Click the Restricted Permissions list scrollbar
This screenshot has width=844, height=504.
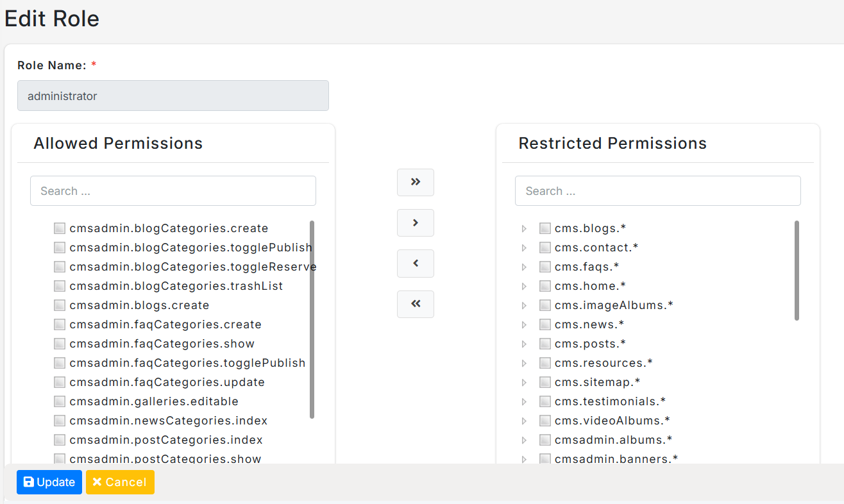(797, 270)
